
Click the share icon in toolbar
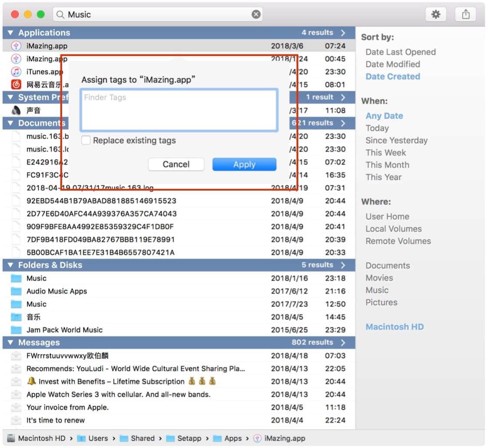click(465, 14)
